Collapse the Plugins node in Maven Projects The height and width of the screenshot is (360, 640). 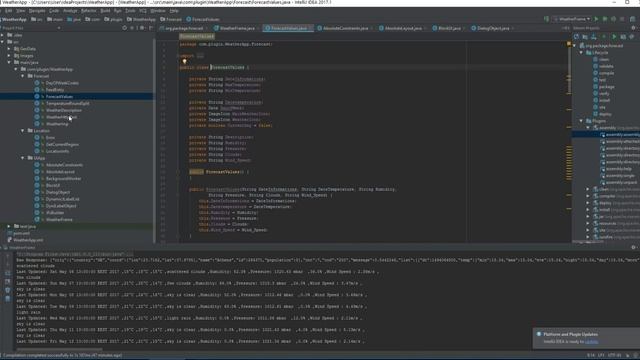pyautogui.click(x=581, y=121)
